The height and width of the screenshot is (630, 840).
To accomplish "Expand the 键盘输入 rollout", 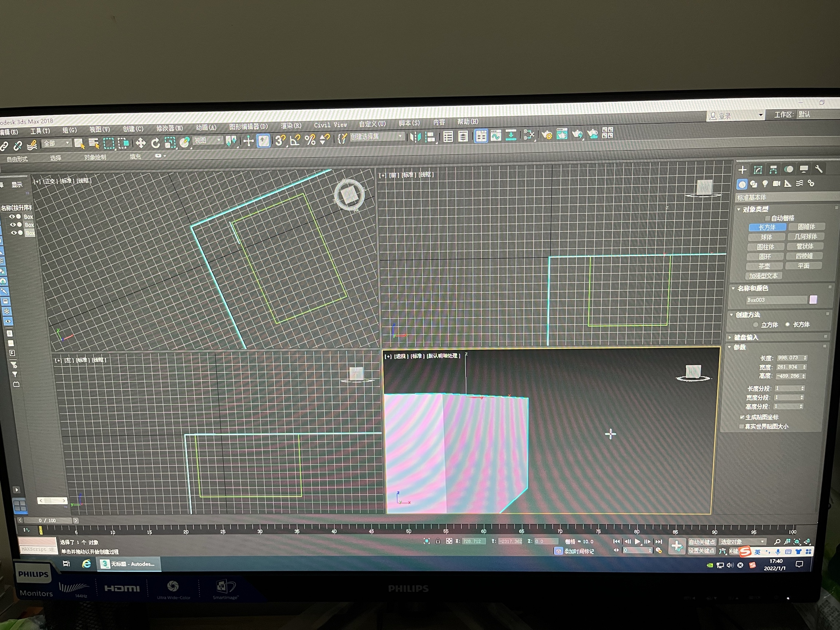I will pos(746,338).
